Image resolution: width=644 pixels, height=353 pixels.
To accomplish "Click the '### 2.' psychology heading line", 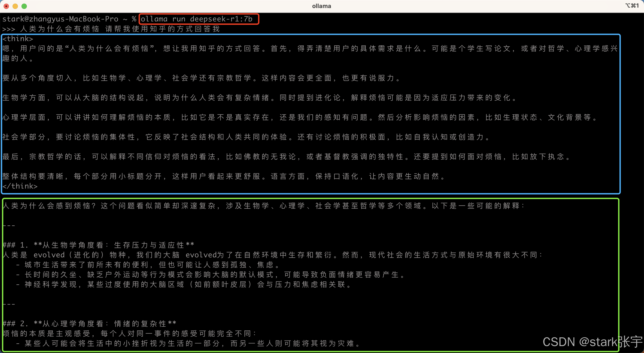I will (x=90, y=324).
